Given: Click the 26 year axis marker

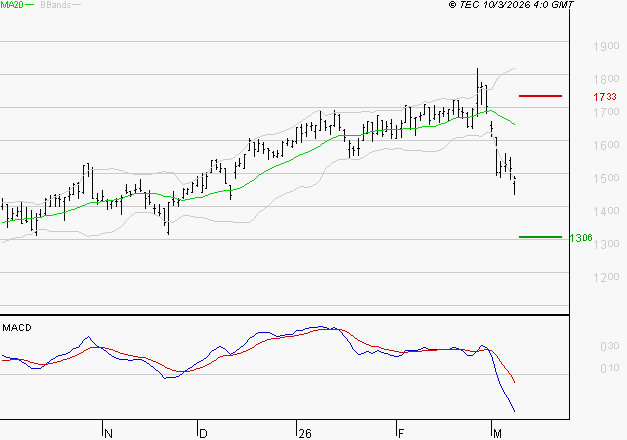Looking at the screenshot, I should [x=305, y=434].
